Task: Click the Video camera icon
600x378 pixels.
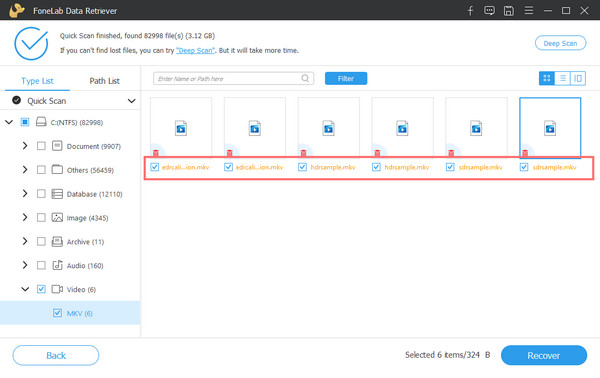Action: (x=57, y=289)
